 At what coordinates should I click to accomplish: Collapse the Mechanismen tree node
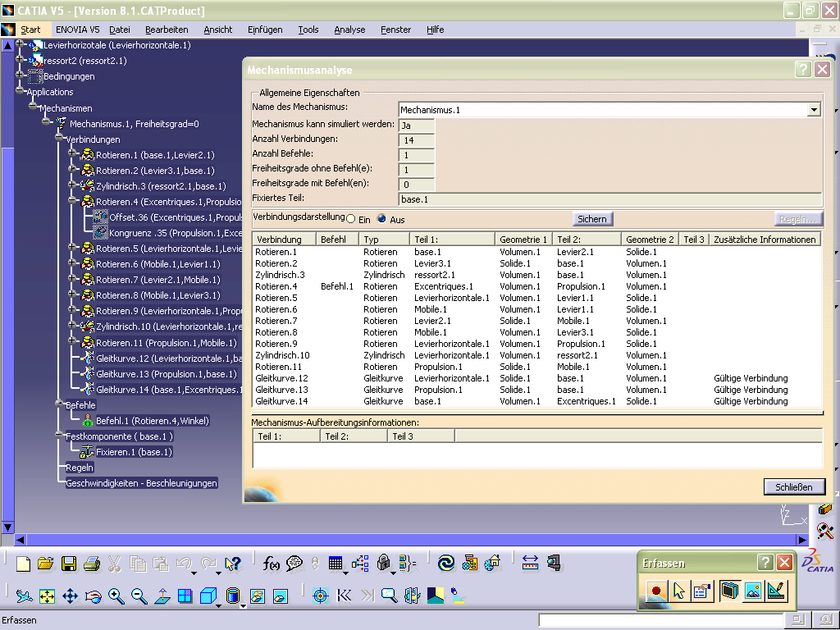pos(33,107)
